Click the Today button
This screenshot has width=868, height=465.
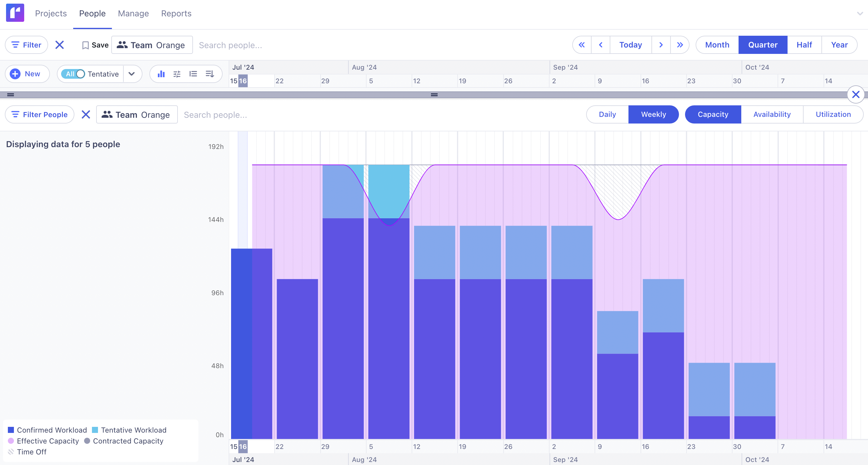(631, 45)
